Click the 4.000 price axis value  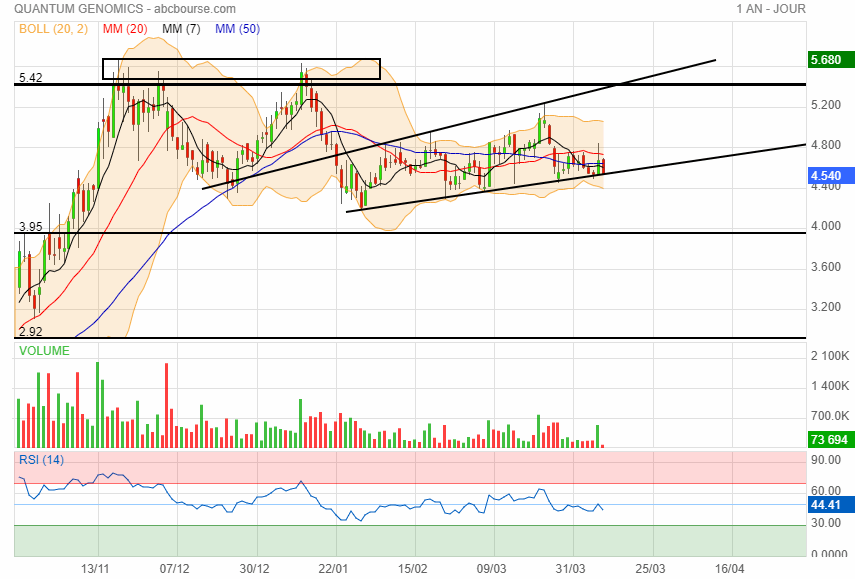click(x=826, y=226)
